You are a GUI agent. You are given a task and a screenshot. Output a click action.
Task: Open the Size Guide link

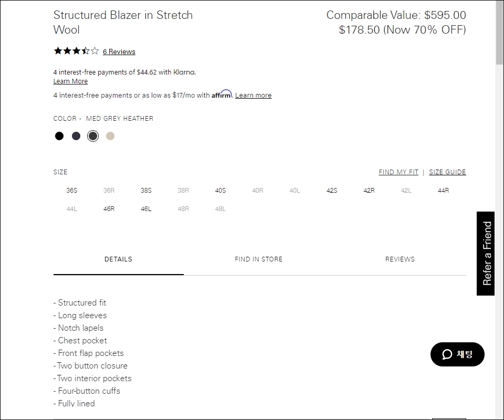tap(447, 172)
